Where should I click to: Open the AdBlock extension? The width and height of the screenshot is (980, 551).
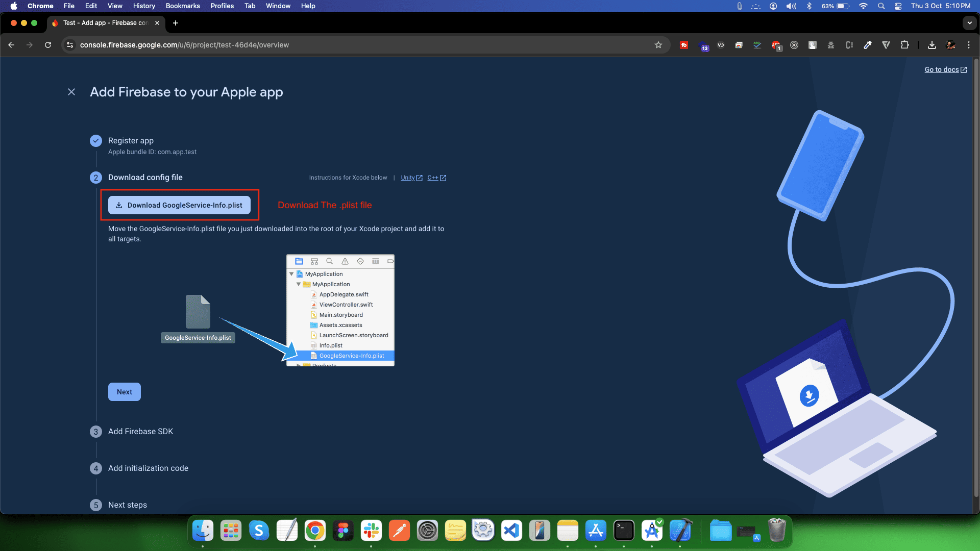pos(776,45)
